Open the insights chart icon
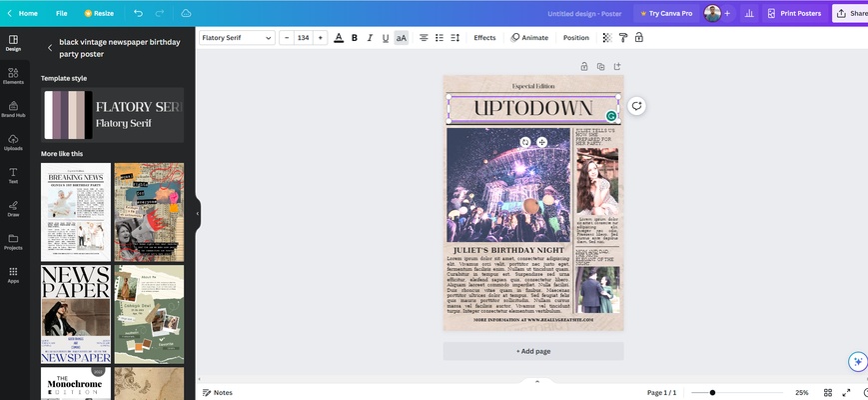Image resolution: width=868 pixels, height=400 pixels. (x=749, y=13)
